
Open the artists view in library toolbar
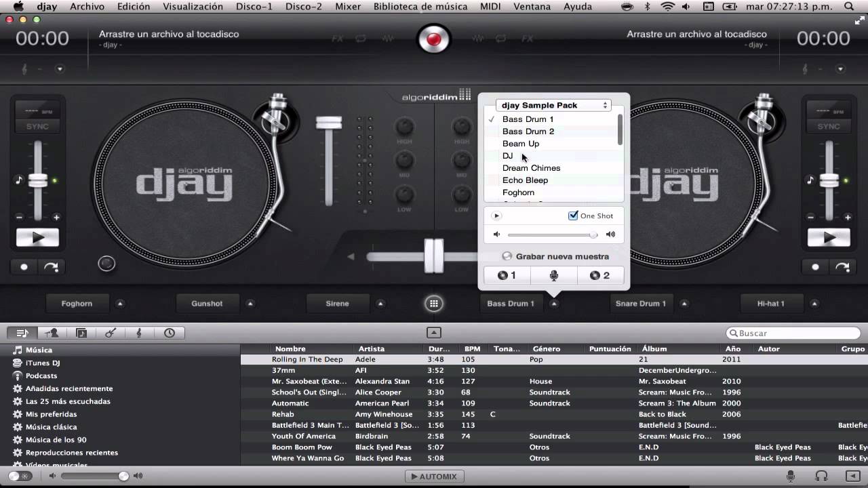coord(52,333)
